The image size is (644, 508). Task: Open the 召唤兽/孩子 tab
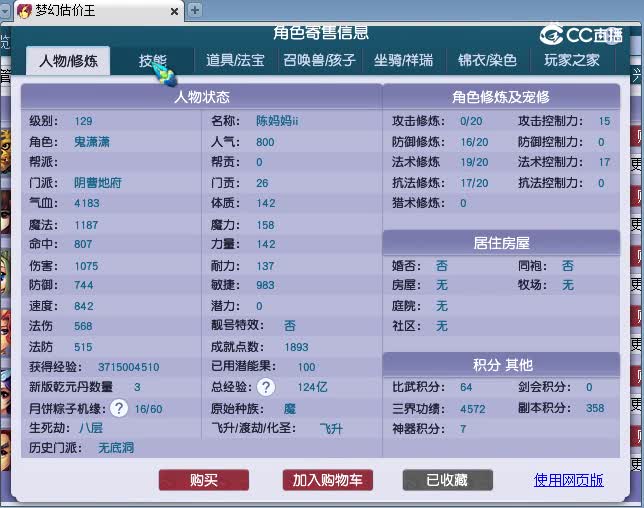click(319, 60)
